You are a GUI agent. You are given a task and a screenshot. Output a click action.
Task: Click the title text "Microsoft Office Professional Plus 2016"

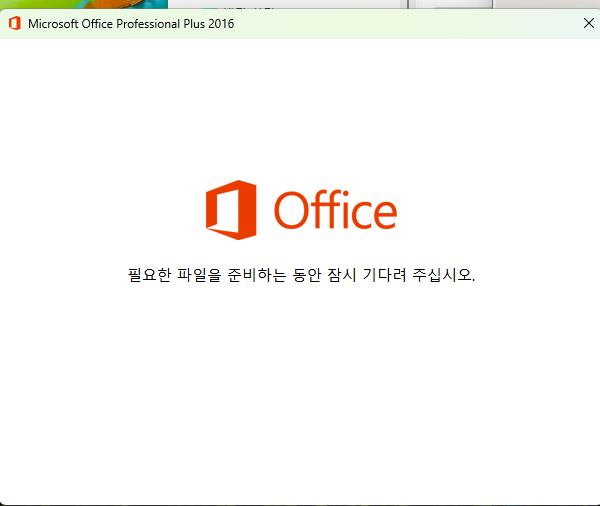(x=131, y=24)
